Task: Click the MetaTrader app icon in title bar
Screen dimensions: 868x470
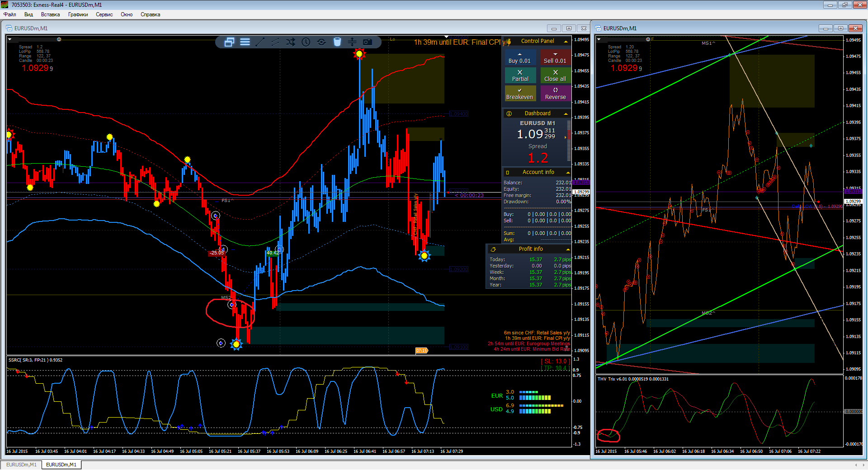Action: [x=5, y=5]
